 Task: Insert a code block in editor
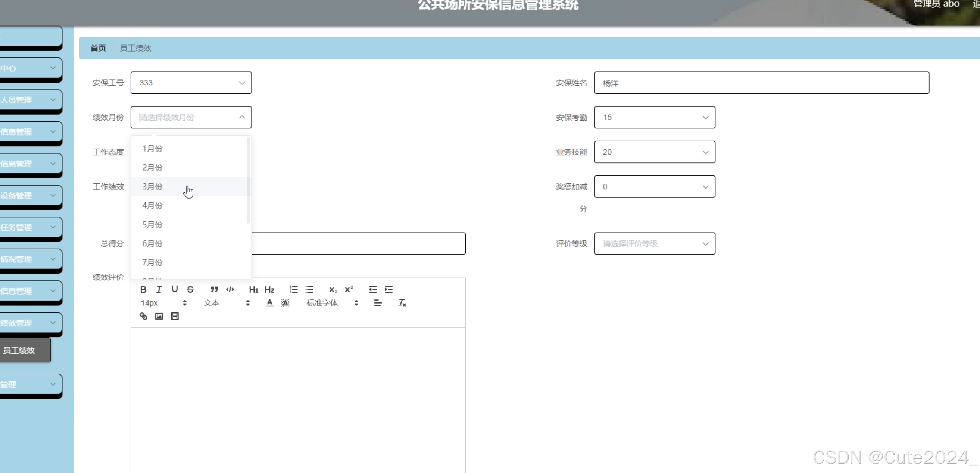point(230,290)
